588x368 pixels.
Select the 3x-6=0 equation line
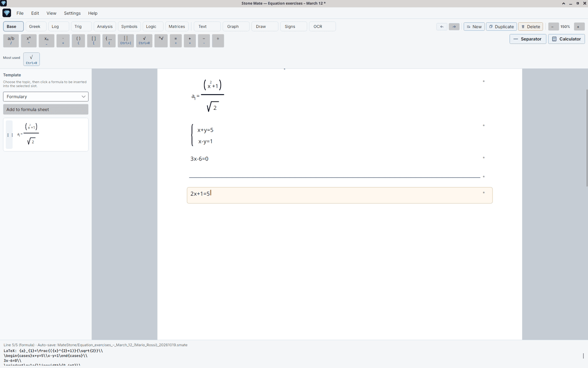coord(199,159)
